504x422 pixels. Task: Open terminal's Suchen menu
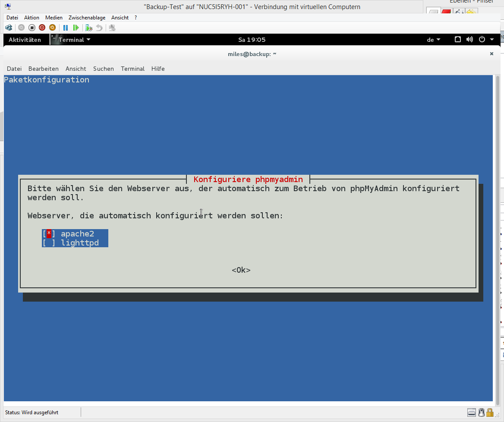104,69
